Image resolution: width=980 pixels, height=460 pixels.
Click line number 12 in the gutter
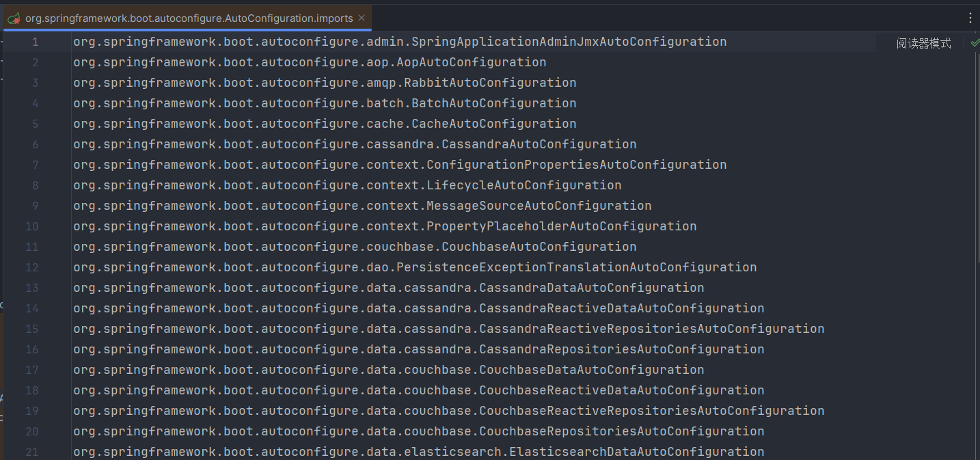[32, 267]
